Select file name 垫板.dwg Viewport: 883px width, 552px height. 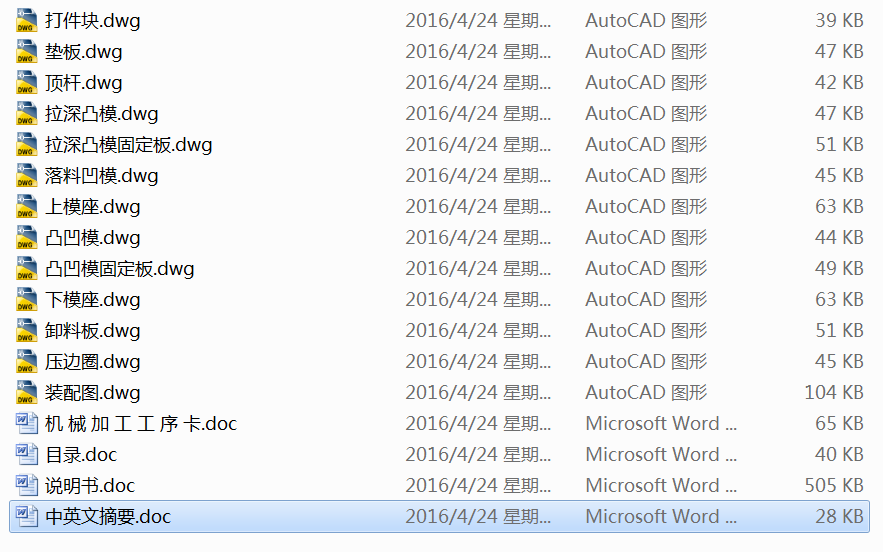click(x=83, y=52)
